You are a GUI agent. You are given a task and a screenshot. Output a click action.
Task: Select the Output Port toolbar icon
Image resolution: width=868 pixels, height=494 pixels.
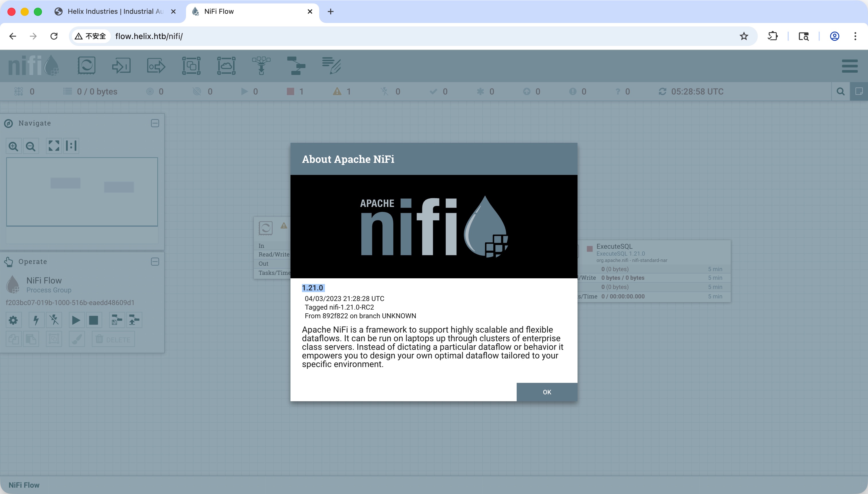[x=156, y=65]
